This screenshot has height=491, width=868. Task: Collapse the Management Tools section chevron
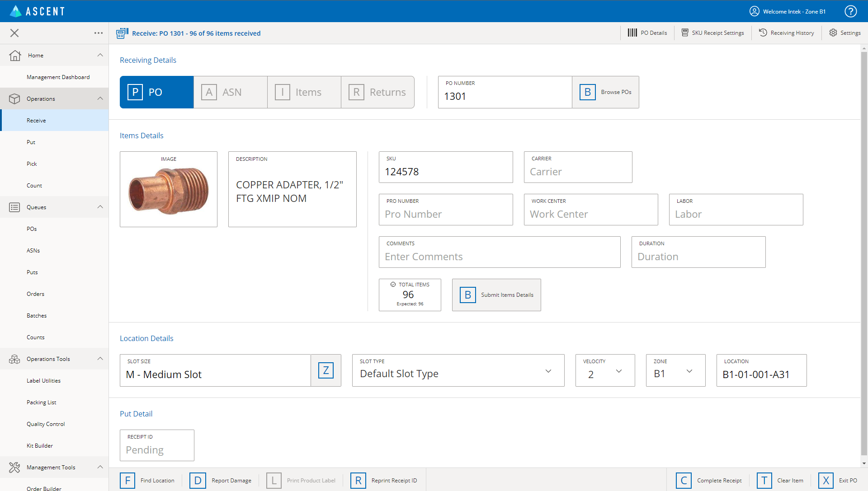pyautogui.click(x=100, y=467)
